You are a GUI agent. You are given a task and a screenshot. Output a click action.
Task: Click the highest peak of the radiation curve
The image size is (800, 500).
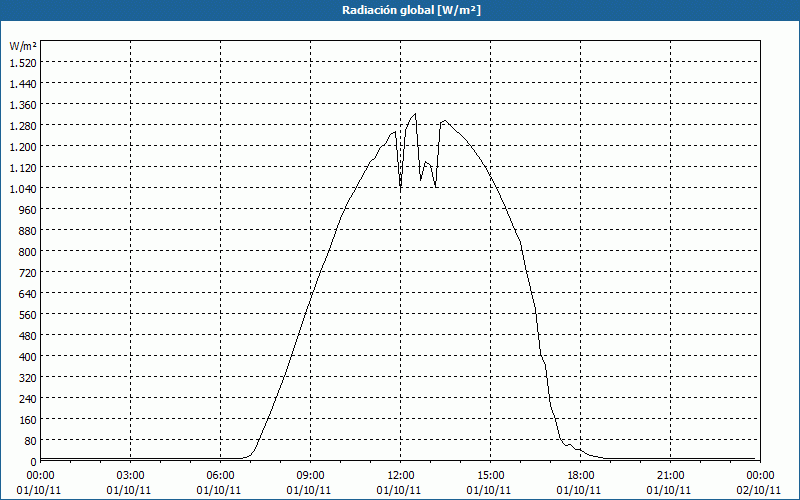415,114
